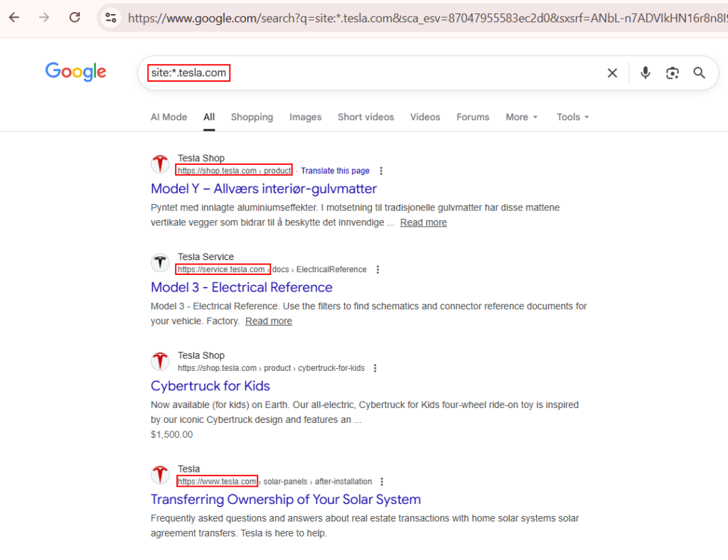Switch to the Images tab
Screen dimensions: 728x560
pos(305,117)
